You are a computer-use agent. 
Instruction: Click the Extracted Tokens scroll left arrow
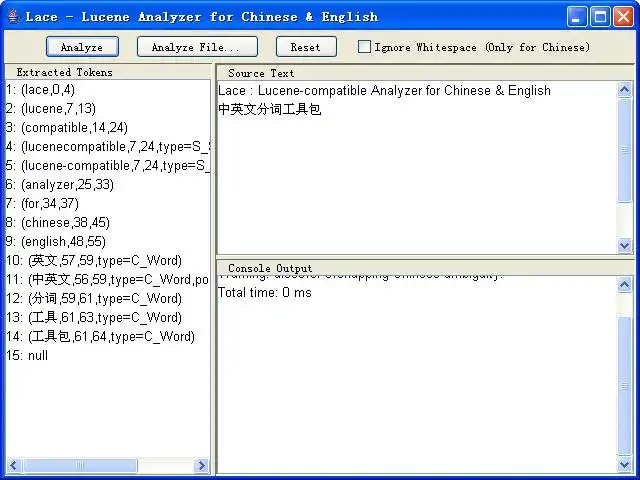tap(13, 465)
